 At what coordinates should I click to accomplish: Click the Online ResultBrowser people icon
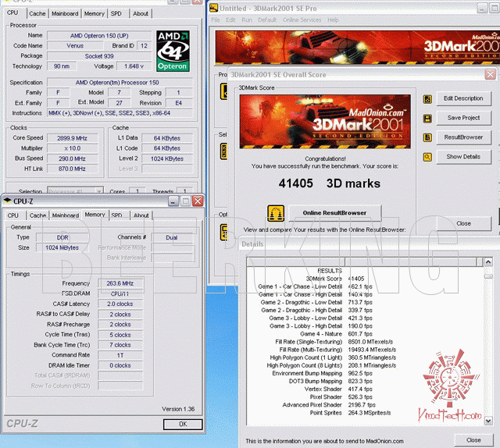pyautogui.click(x=276, y=213)
